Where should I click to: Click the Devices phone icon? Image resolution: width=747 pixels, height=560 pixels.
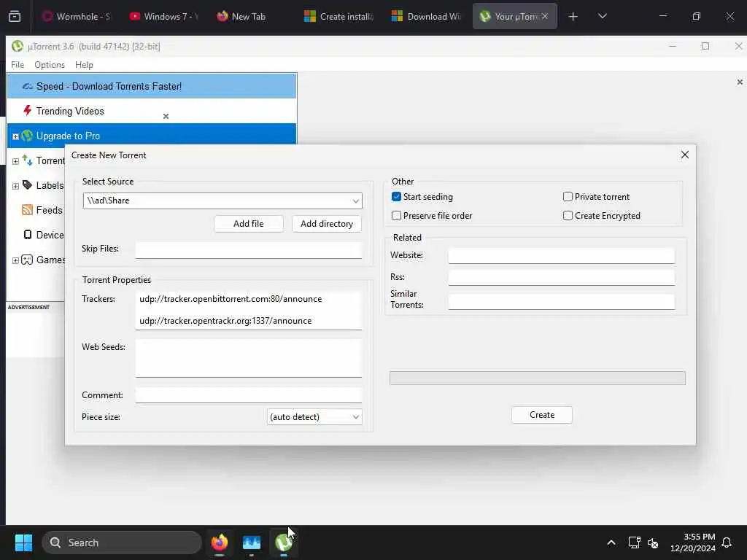tap(27, 235)
